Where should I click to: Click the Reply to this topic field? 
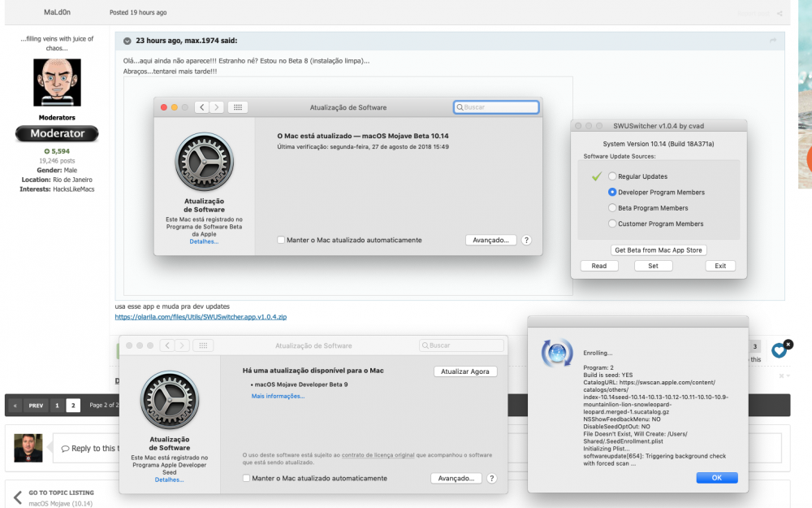point(417,448)
